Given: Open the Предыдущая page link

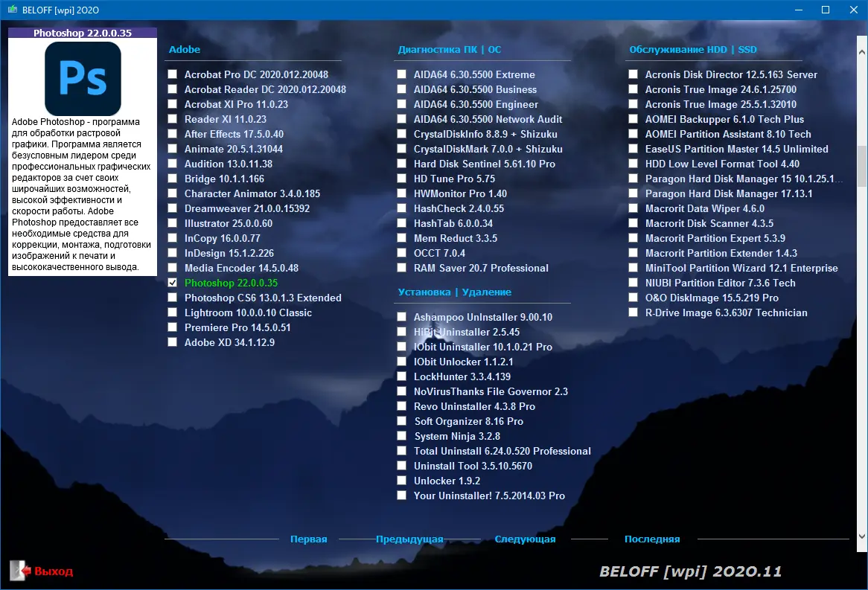Looking at the screenshot, I should click(x=409, y=539).
